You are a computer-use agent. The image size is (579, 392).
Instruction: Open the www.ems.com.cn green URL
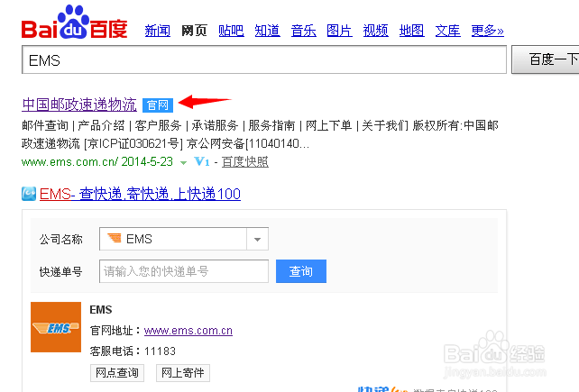tap(69, 162)
